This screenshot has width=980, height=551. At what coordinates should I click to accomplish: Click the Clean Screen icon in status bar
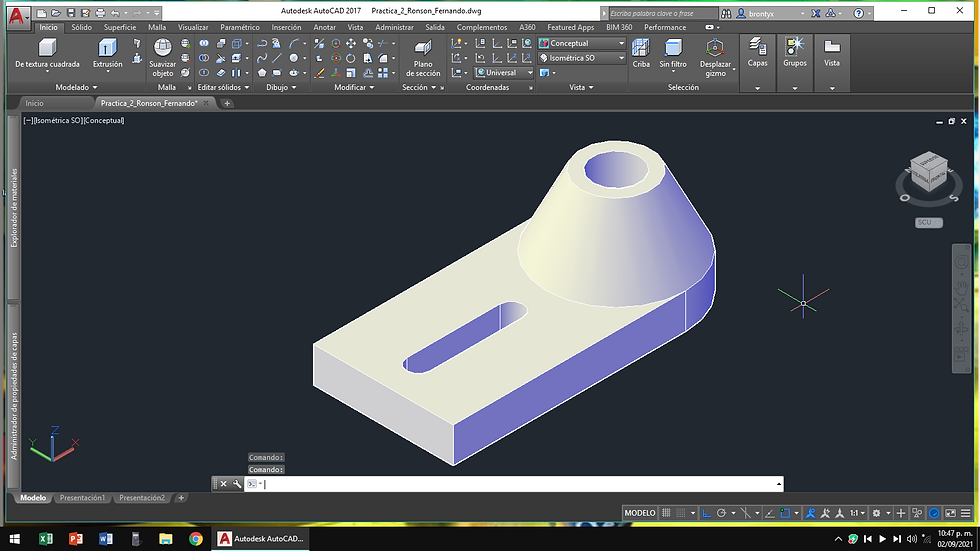point(950,513)
